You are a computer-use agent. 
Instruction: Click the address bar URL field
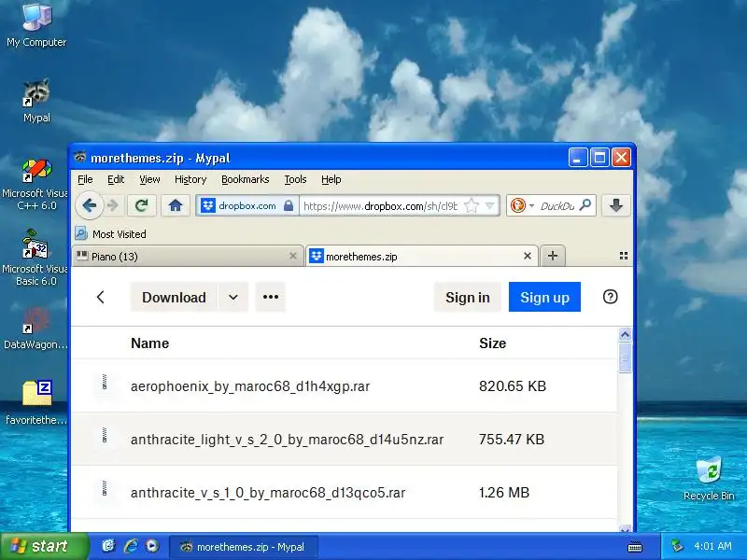click(x=381, y=205)
